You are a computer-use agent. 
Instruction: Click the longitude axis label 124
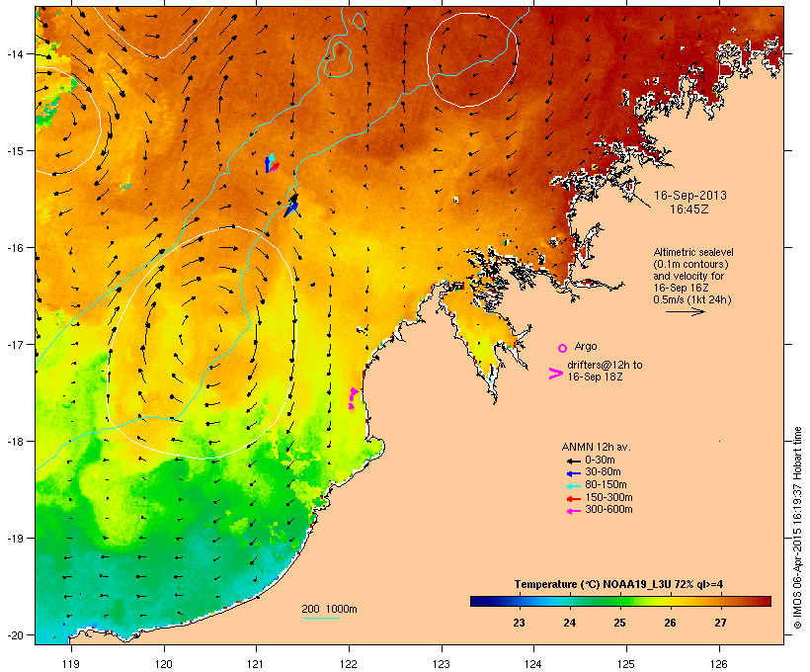point(533,664)
